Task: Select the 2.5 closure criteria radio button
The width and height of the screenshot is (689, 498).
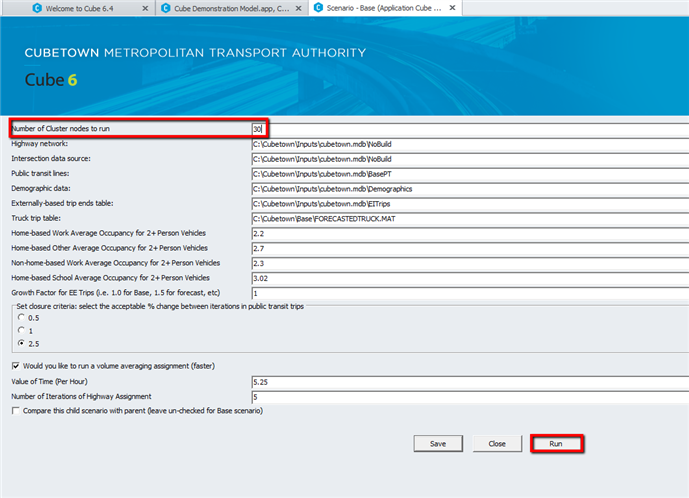Action: point(21,343)
